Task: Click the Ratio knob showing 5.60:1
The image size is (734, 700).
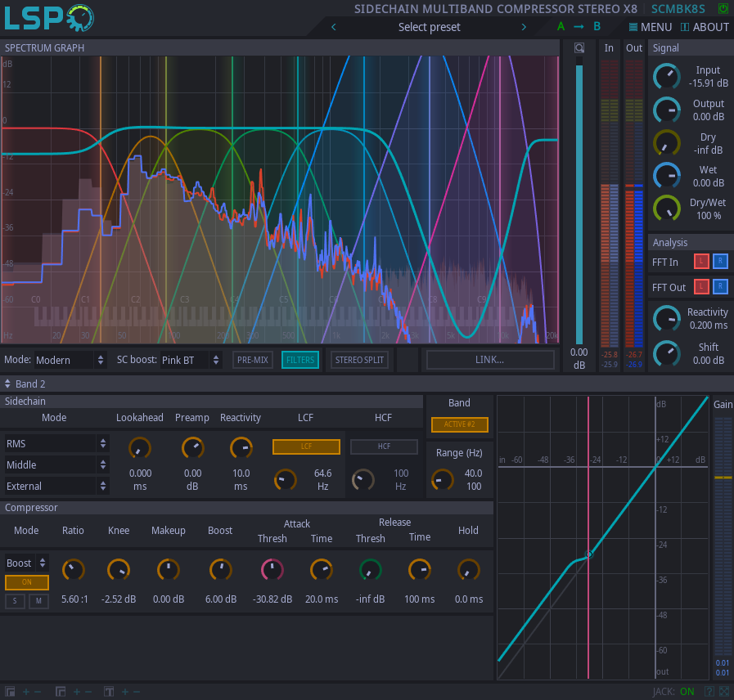Action: click(73, 570)
